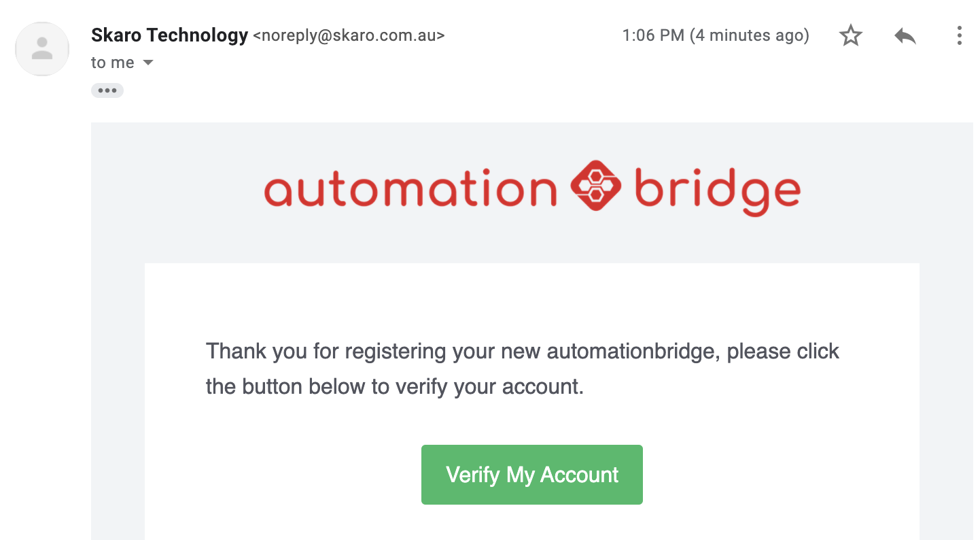The height and width of the screenshot is (540, 980).
Task: Click the word "bridge" in the logo
Action: [x=718, y=190]
